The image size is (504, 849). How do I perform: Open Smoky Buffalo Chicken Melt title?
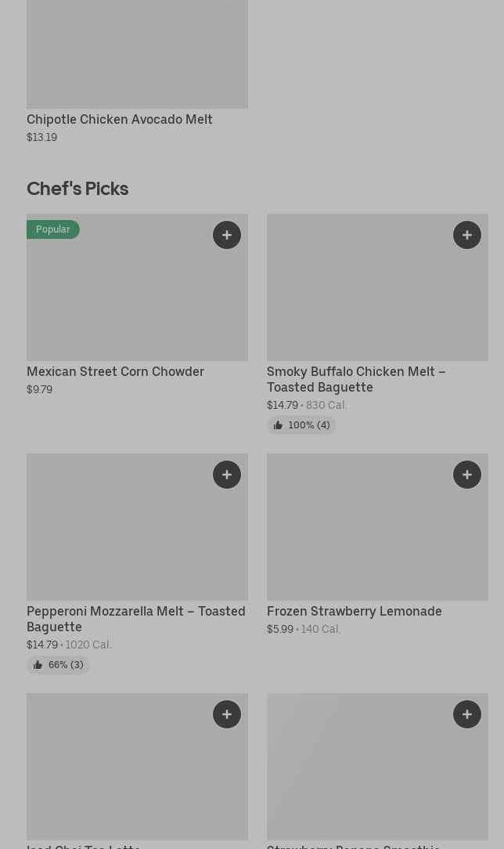point(356,379)
